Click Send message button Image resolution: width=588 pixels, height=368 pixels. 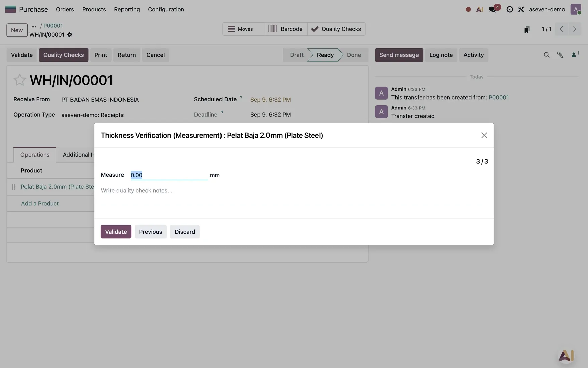(399, 55)
